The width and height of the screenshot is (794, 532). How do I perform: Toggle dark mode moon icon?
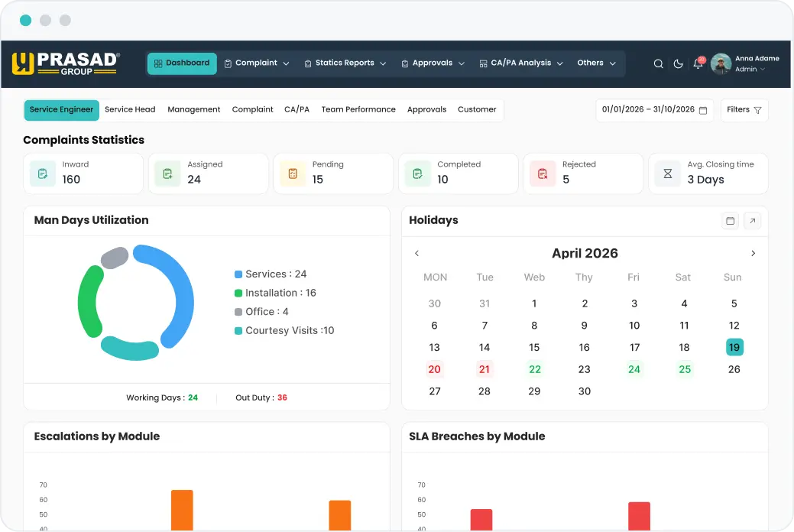coord(678,64)
